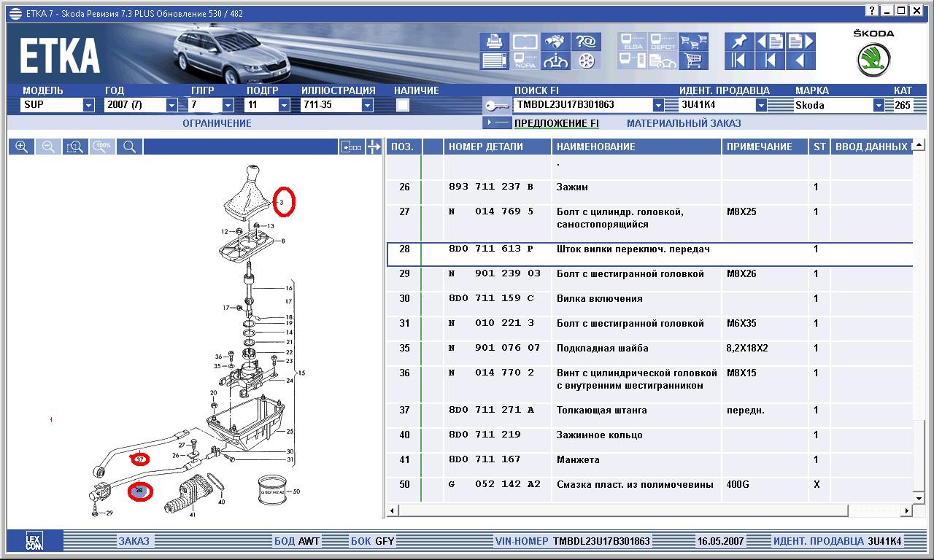Zoom in on the parts diagram
The height and width of the screenshot is (560, 934).
point(22,147)
